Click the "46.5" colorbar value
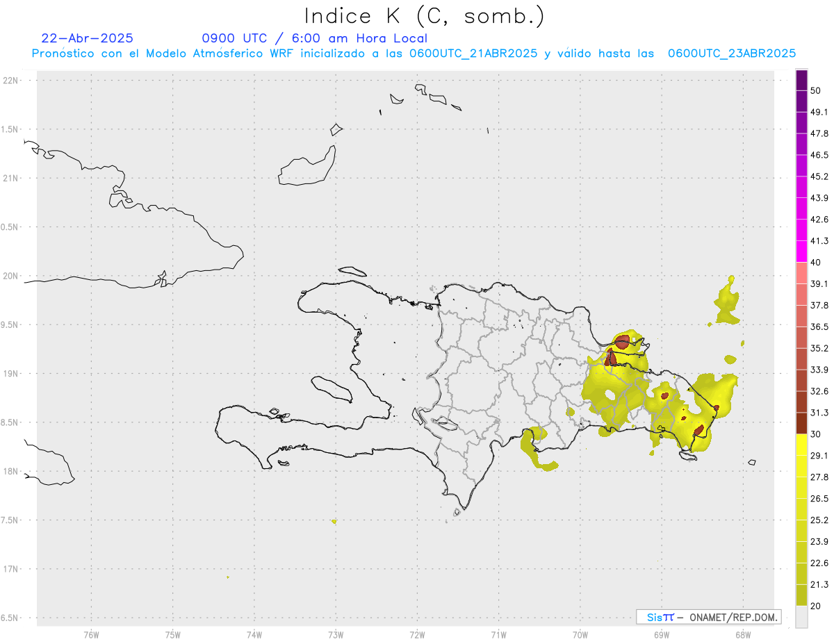The image size is (834, 644). (x=819, y=155)
